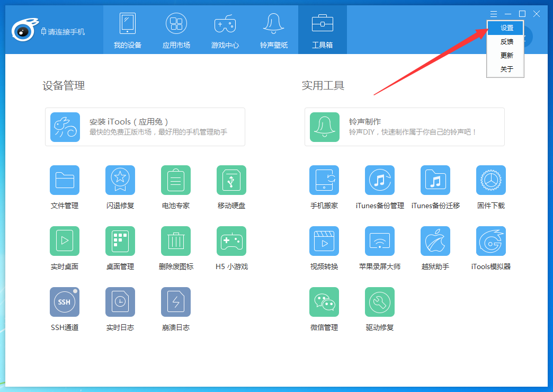Open 文件管理 (File Management)
The width and height of the screenshot is (553, 392).
click(64, 186)
